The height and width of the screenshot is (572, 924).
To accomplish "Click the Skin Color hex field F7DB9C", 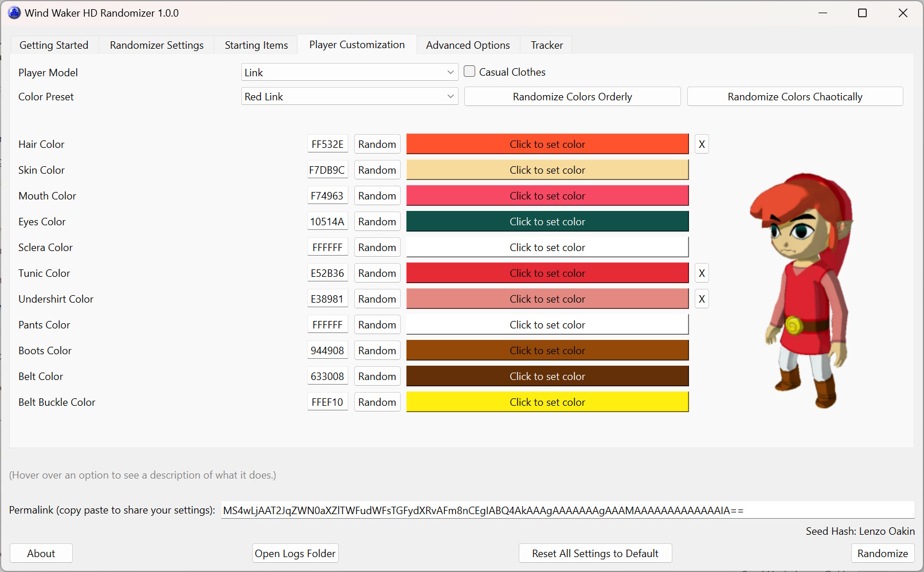I will coord(327,170).
